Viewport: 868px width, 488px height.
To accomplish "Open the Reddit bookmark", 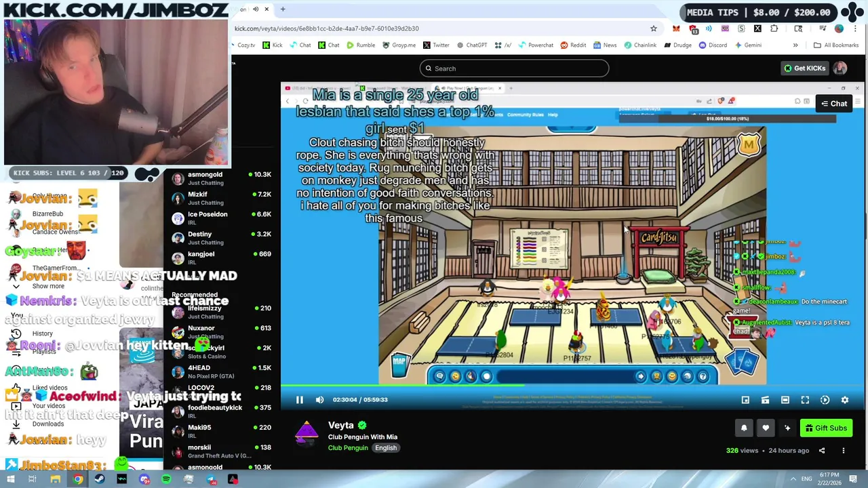I will click(x=573, y=45).
